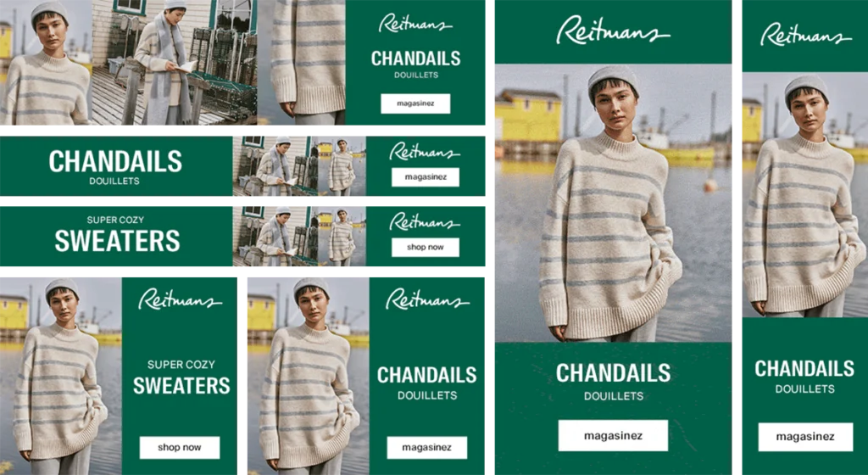Click Reitmans logo above large portrait photo
Image resolution: width=868 pixels, height=475 pixels.
[613, 31]
